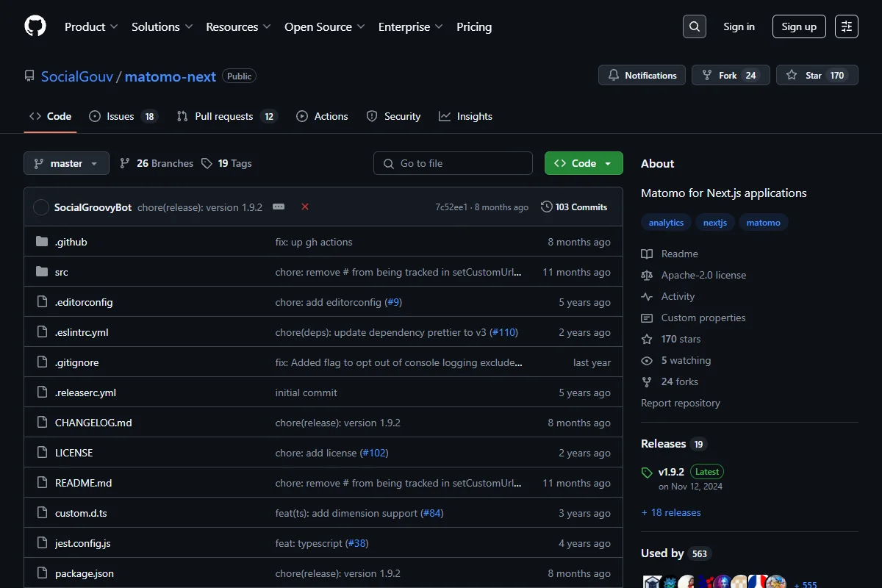Click the failed status red X icon

coord(305,207)
